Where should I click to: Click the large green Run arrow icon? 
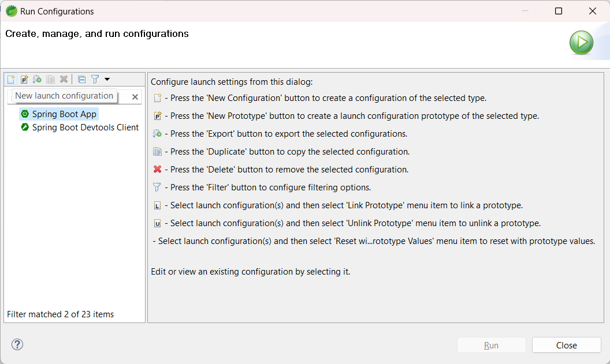coord(581,43)
